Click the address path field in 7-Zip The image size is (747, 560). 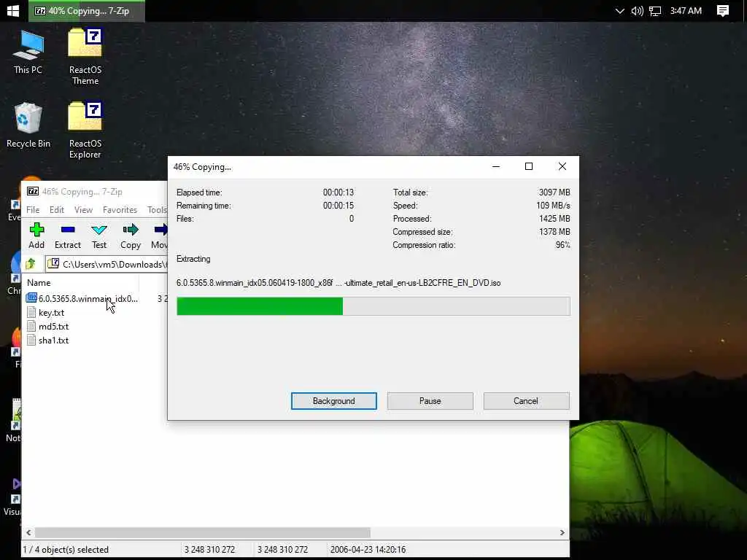click(107, 264)
